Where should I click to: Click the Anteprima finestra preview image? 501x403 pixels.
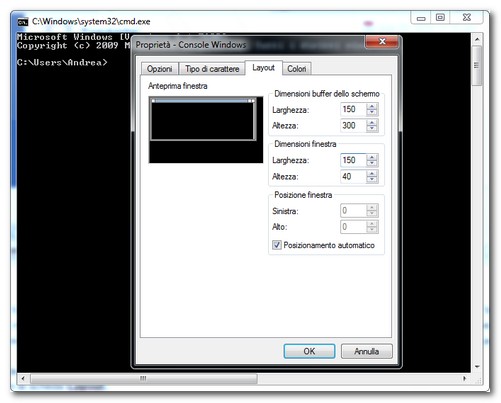click(x=206, y=130)
